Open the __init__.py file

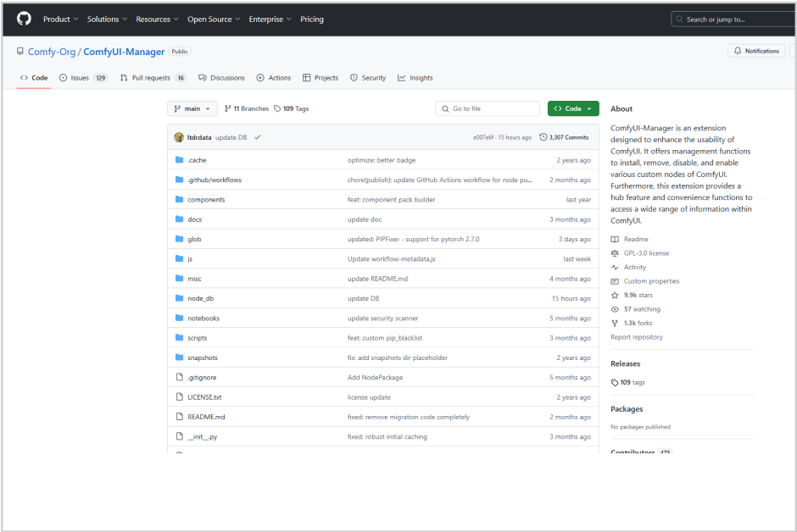(x=203, y=438)
